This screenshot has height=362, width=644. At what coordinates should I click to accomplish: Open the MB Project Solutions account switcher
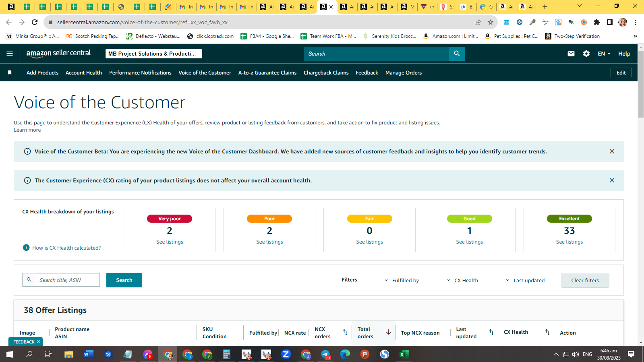coord(154,54)
